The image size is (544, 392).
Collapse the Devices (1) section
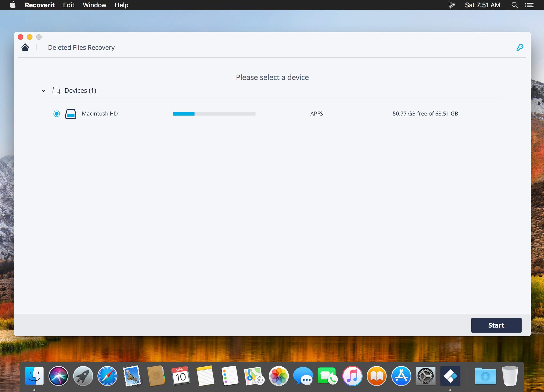coord(43,91)
